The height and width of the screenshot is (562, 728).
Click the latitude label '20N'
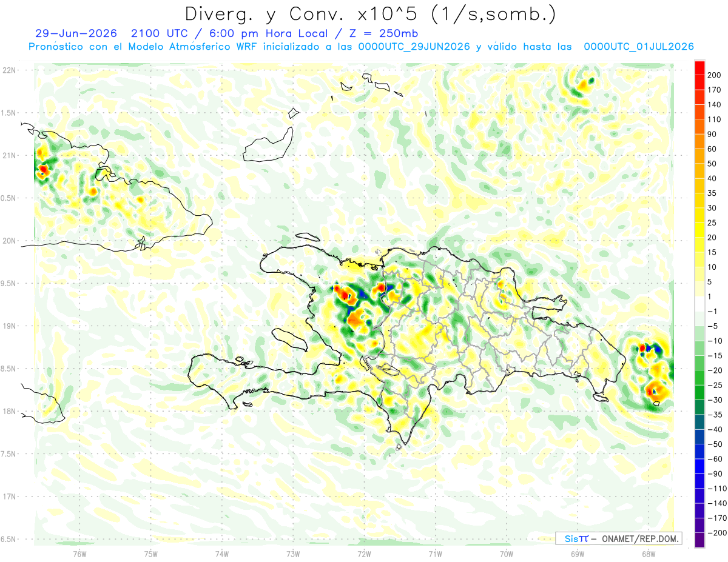(8, 241)
